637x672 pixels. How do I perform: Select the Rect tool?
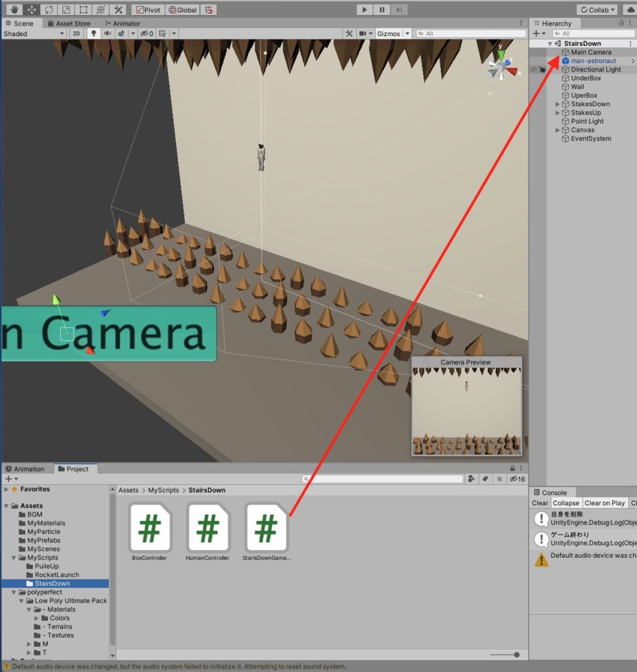click(83, 9)
